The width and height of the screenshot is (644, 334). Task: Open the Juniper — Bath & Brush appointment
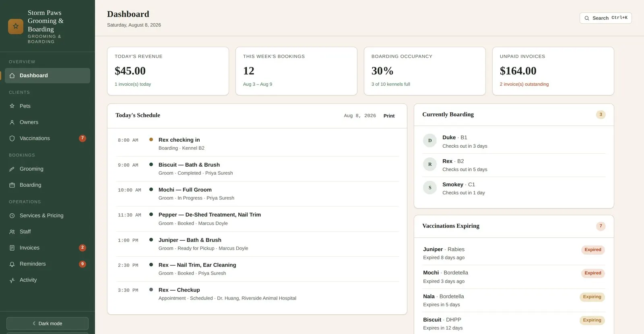click(257, 244)
